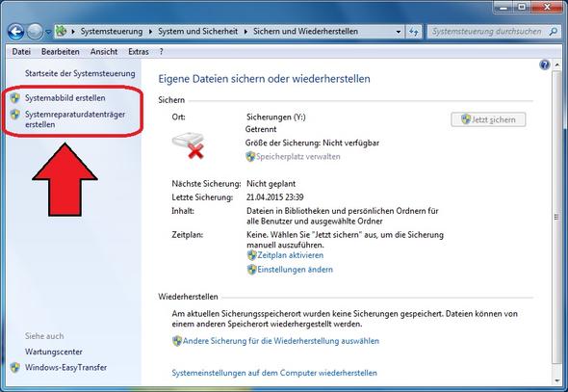Viewport: 568px width, 392px height.
Task: Click the refresh button beside address bar
Action: [x=414, y=32]
